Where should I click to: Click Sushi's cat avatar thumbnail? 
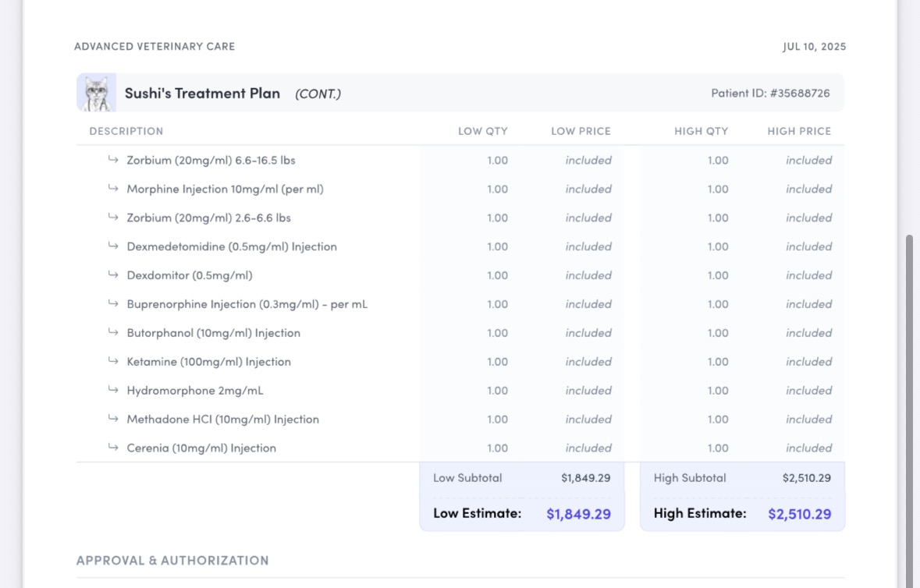pos(97,93)
